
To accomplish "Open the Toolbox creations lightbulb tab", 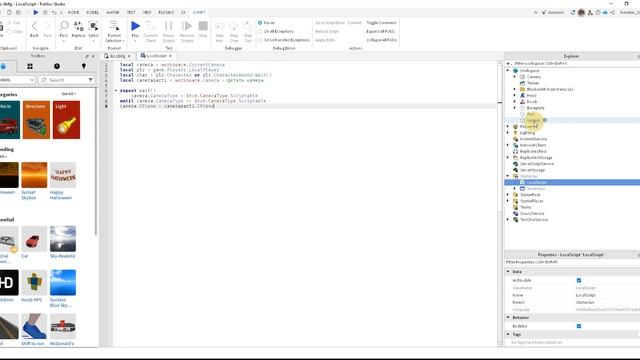I will point(84,66).
